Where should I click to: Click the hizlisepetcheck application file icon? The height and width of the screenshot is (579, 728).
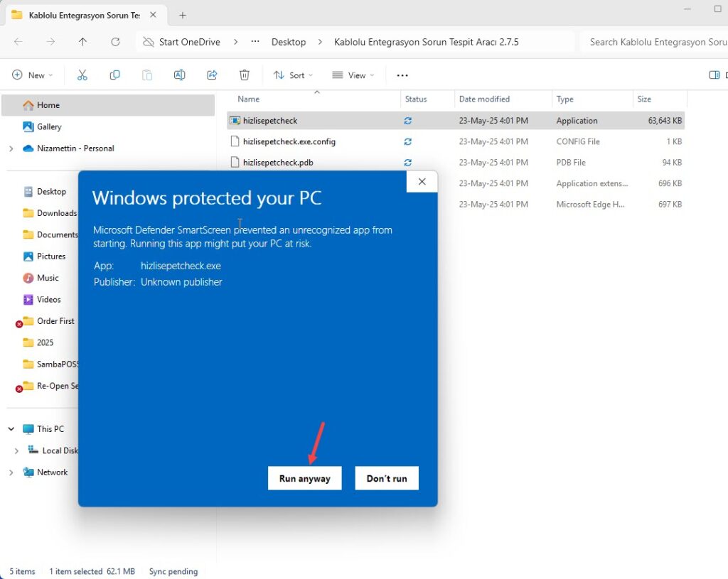(x=235, y=121)
